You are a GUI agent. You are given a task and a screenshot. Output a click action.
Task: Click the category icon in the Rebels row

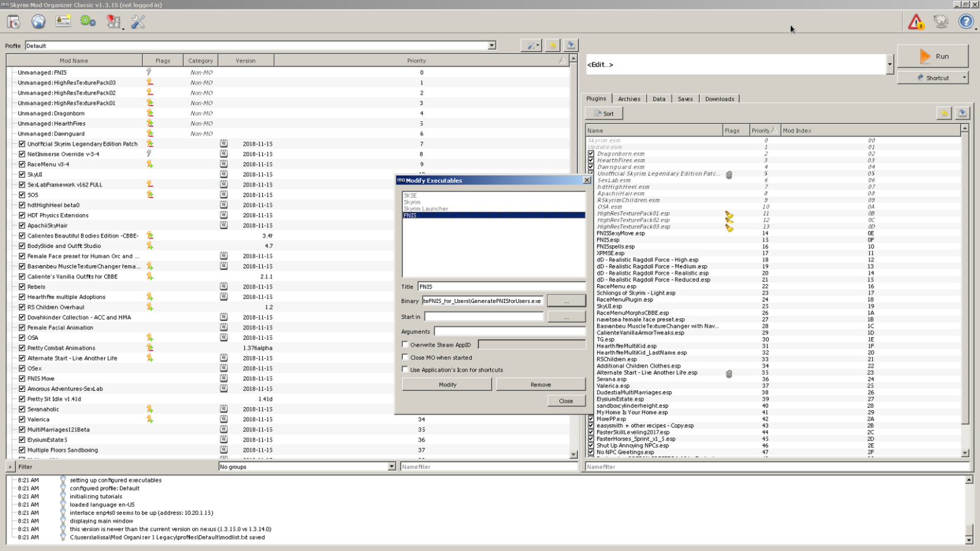pyautogui.click(x=224, y=287)
